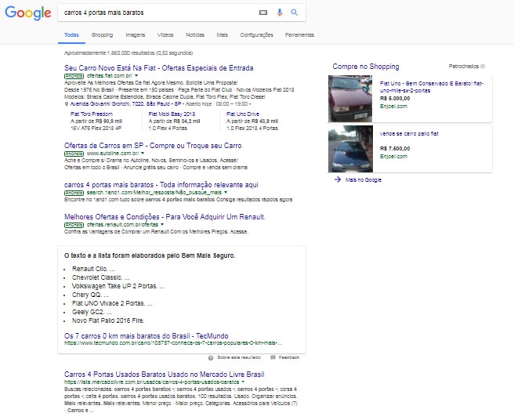Screen dimensions: 514x420
Task: Click the 'Chevrolet Classic' list item
Action: click(100, 277)
